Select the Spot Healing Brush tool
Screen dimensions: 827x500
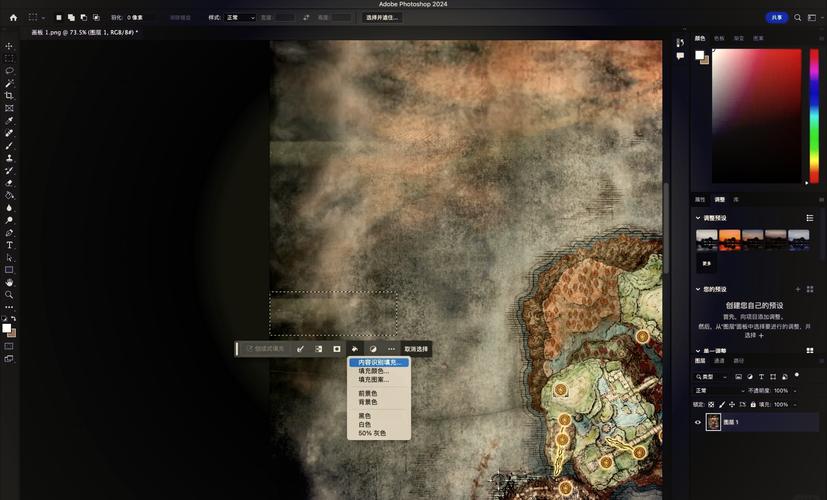9,133
